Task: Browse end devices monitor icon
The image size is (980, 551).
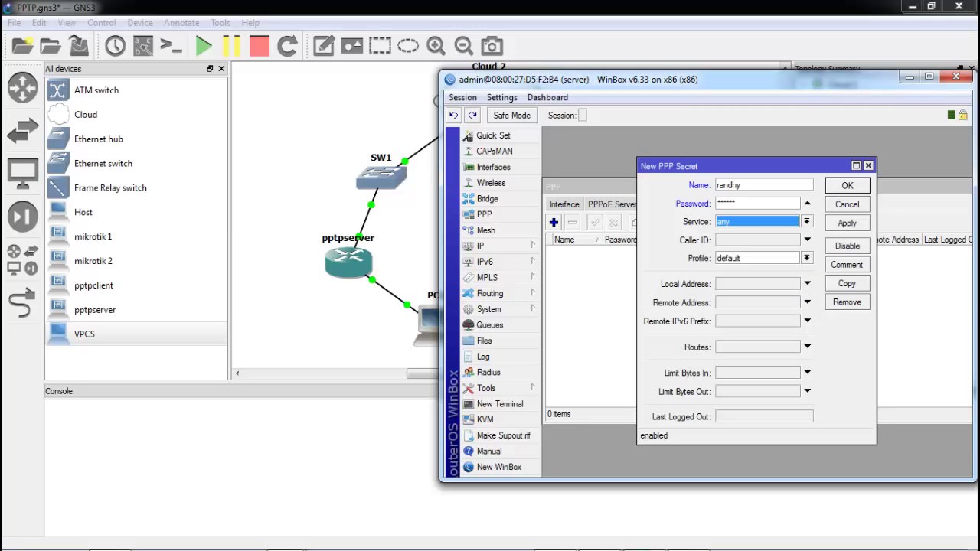Action: [x=22, y=174]
